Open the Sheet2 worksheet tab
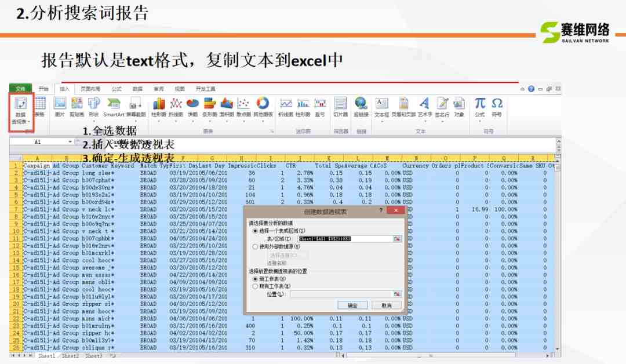This screenshot has width=626, height=364. tap(70, 356)
